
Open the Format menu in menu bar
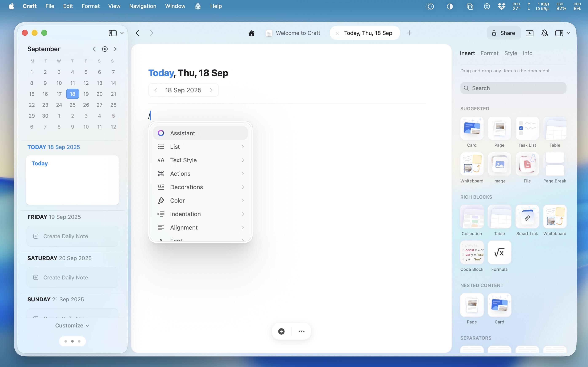[x=91, y=6]
